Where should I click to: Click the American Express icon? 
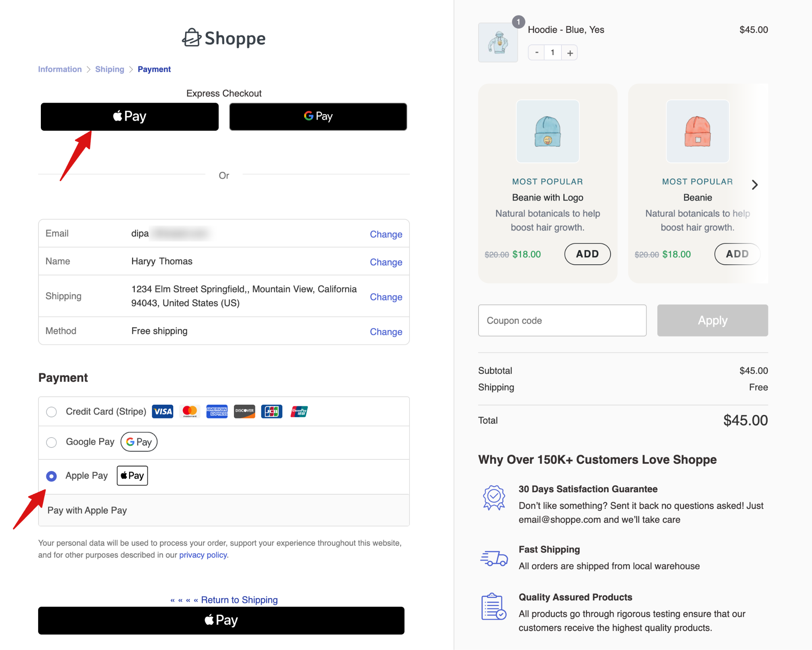pyautogui.click(x=217, y=411)
